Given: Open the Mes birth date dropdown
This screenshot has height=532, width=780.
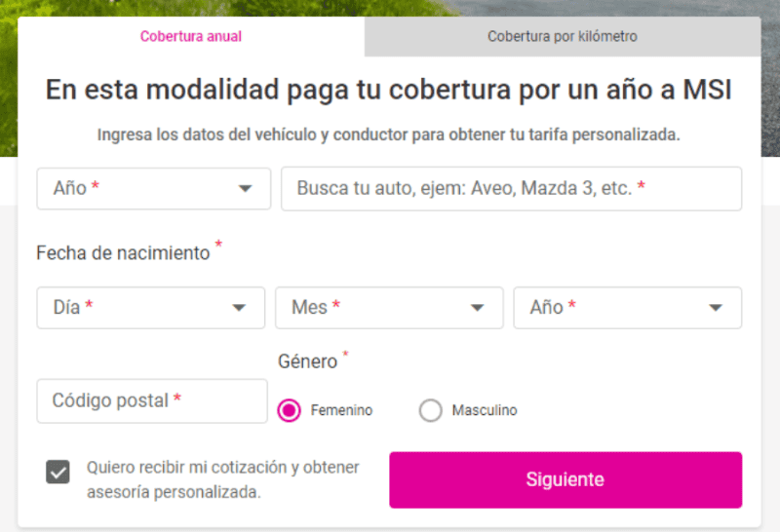Looking at the screenshot, I should coord(389,307).
